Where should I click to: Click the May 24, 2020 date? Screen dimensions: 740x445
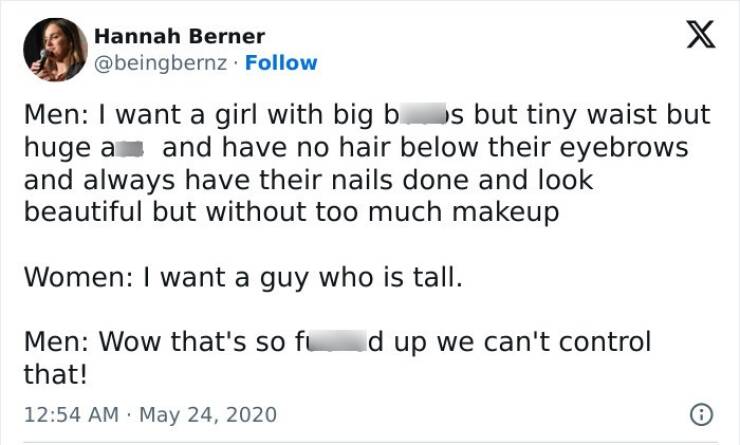(205, 414)
